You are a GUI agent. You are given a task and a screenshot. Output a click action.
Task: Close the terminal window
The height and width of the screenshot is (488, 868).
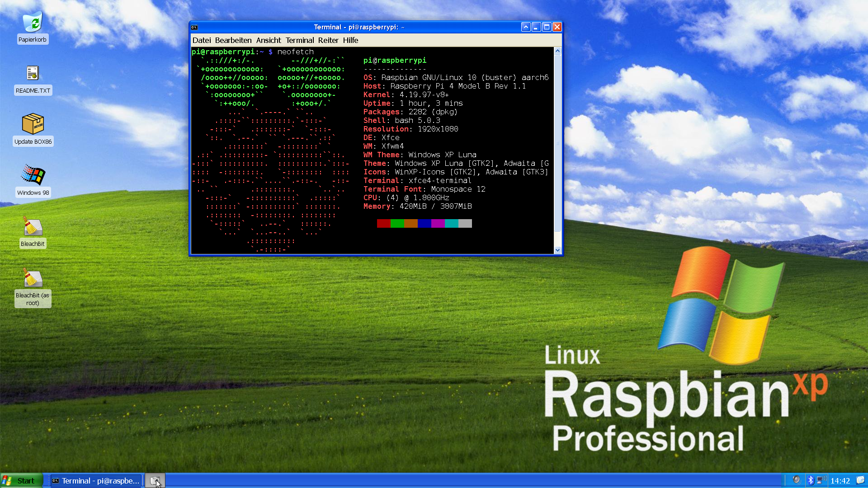(x=557, y=27)
